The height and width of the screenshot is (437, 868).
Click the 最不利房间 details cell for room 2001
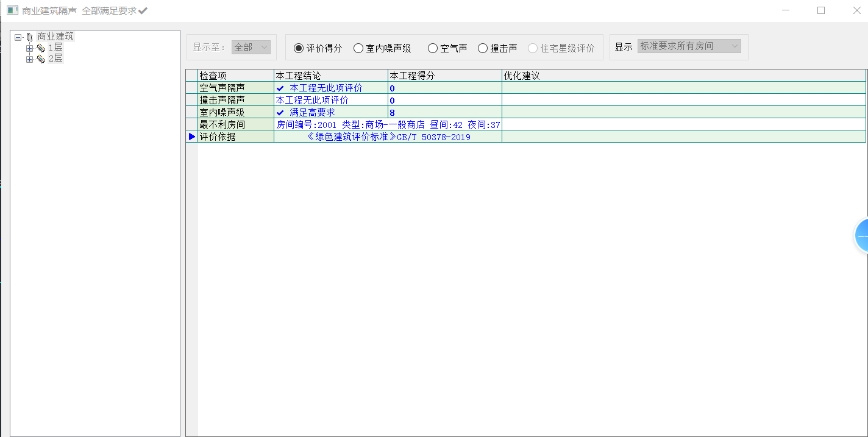(x=388, y=124)
